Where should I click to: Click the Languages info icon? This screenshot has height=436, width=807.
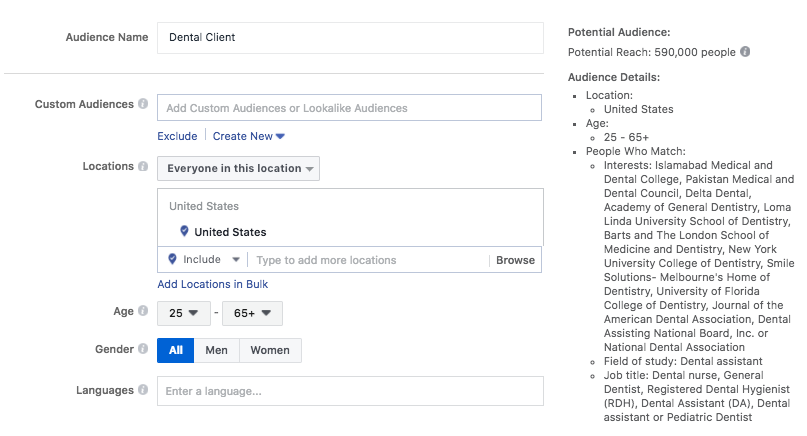[143, 389]
